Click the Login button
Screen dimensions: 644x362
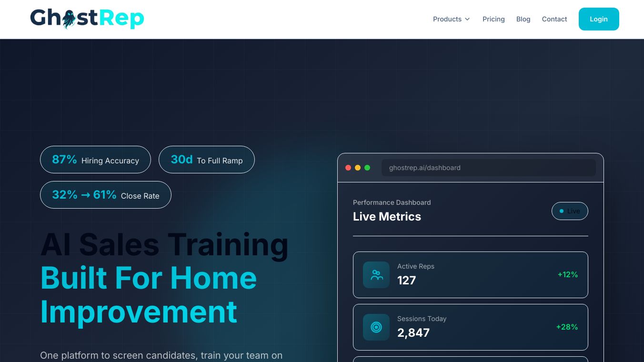(x=599, y=19)
